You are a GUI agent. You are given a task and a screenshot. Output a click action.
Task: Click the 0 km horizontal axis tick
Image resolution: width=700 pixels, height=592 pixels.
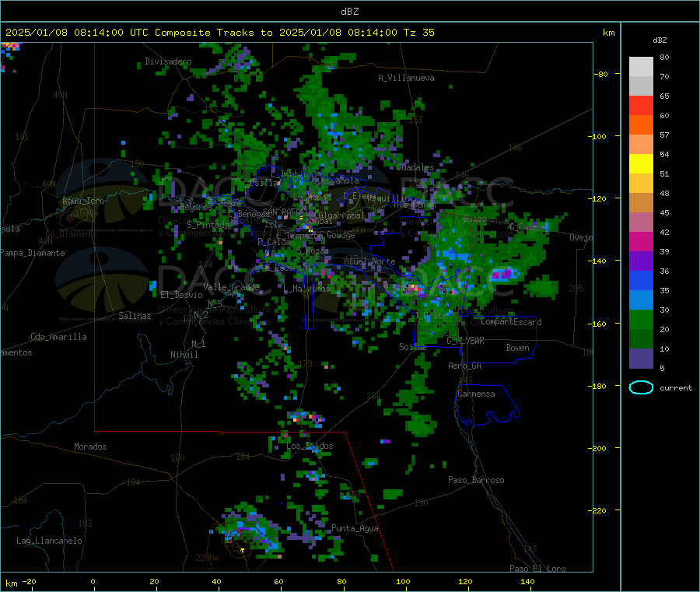point(93,581)
